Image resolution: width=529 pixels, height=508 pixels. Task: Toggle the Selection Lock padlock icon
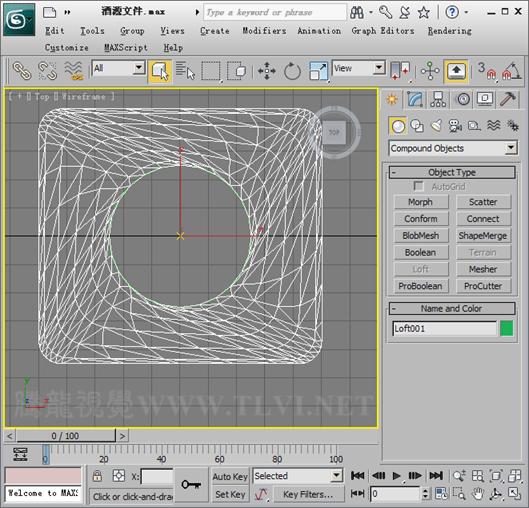[x=97, y=476]
